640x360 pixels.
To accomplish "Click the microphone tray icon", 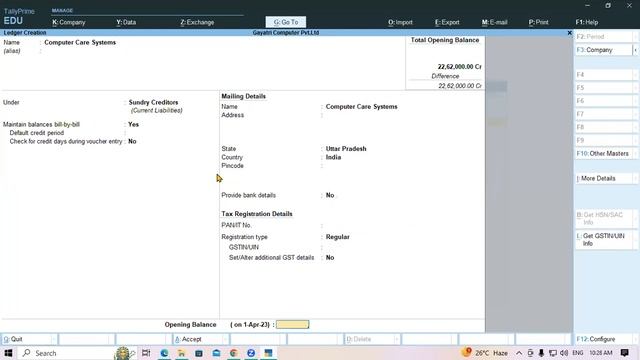I will (541, 353).
